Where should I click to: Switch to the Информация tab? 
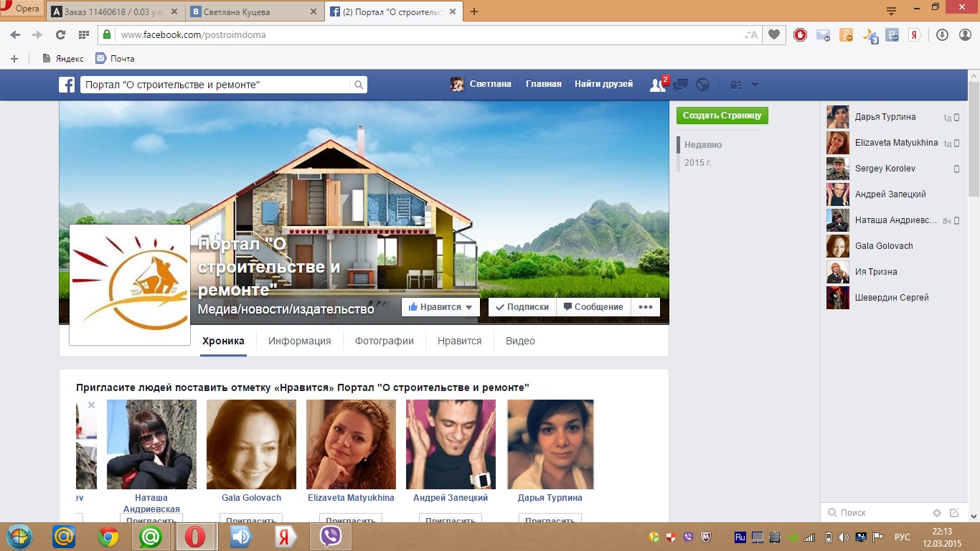tap(300, 341)
